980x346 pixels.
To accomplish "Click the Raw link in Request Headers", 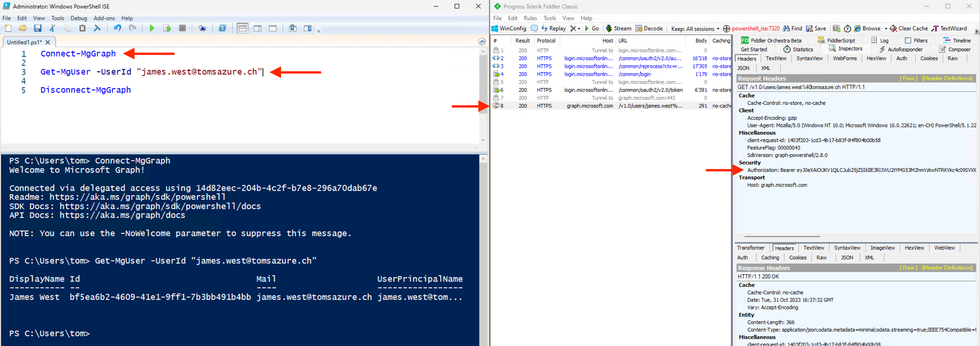I will [909, 78].
